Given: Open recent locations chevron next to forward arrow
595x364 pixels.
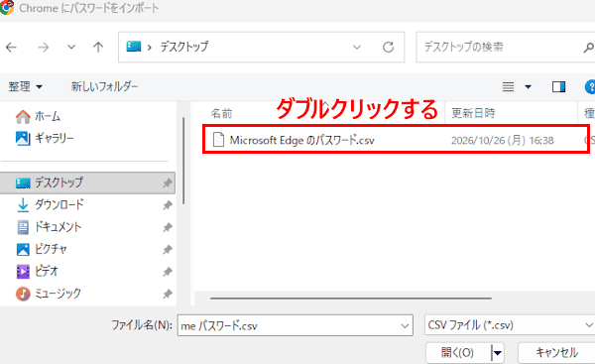Looking at the screenshot, I should pyautogui.click(x=71, y=48).
